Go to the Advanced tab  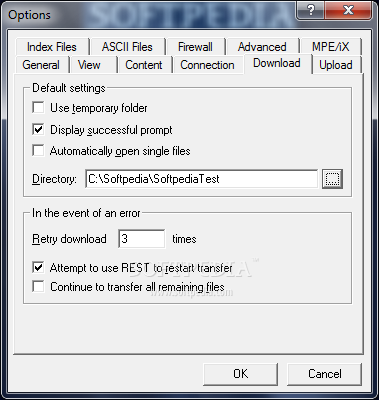pyautogui.click(x=262, y=47)
